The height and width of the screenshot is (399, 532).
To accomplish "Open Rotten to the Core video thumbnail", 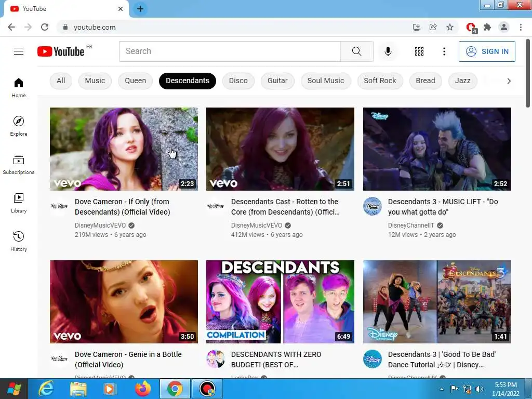I will (x=280, y=149).
